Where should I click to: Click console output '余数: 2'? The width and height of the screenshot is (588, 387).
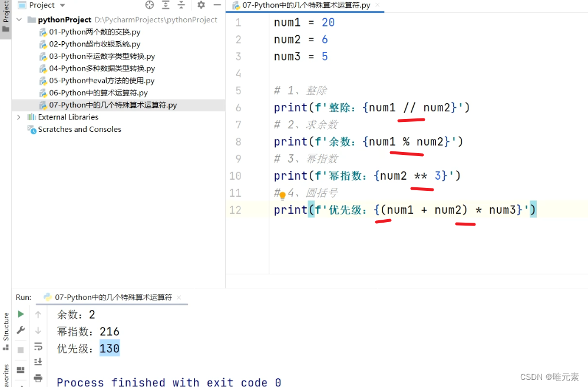pyautogui.click(x=76, y=315)
